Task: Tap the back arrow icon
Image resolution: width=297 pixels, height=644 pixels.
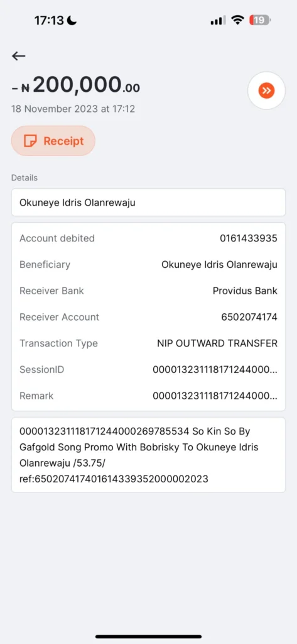Action: click(x=18, y=56)
